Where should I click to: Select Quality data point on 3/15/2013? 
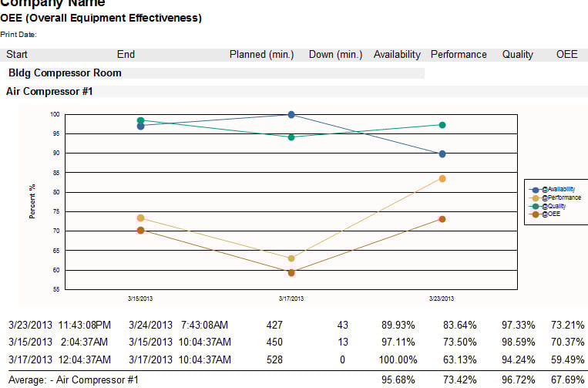[140, 120]
